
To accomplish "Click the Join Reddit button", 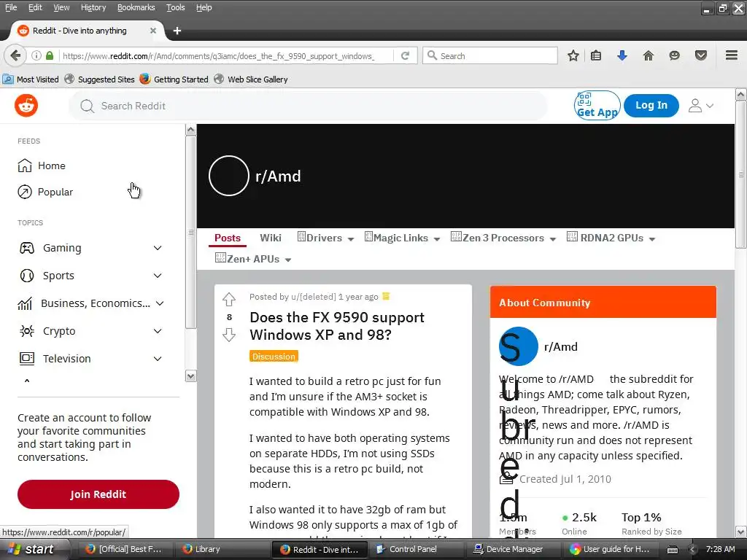I will (x=98, y=494).
